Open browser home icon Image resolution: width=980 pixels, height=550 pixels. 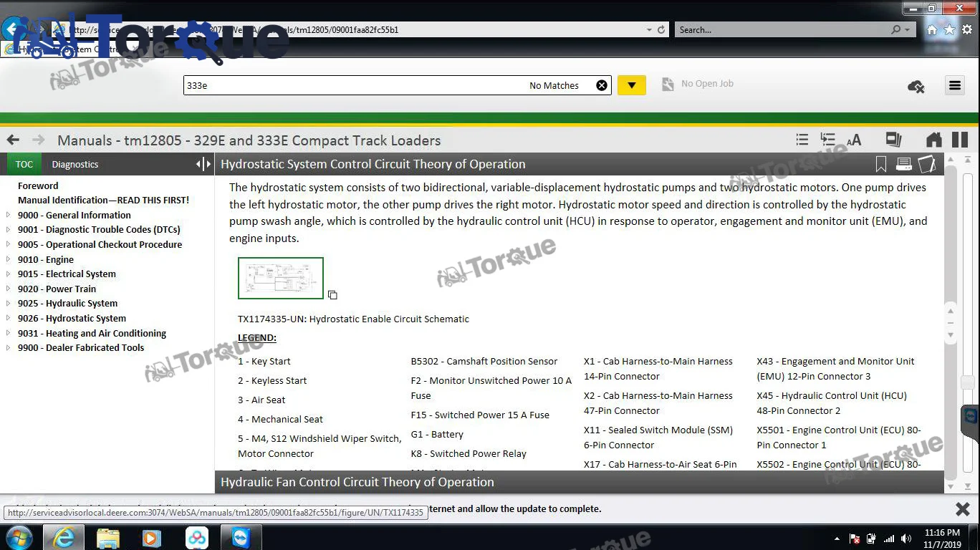pyautogui.click(x=932, y=30)
